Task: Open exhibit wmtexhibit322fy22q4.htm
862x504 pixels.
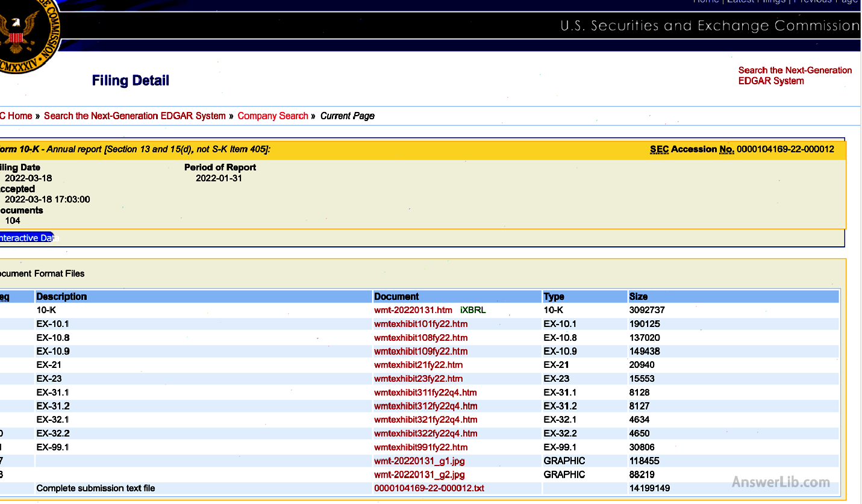Action: [426, 434]
